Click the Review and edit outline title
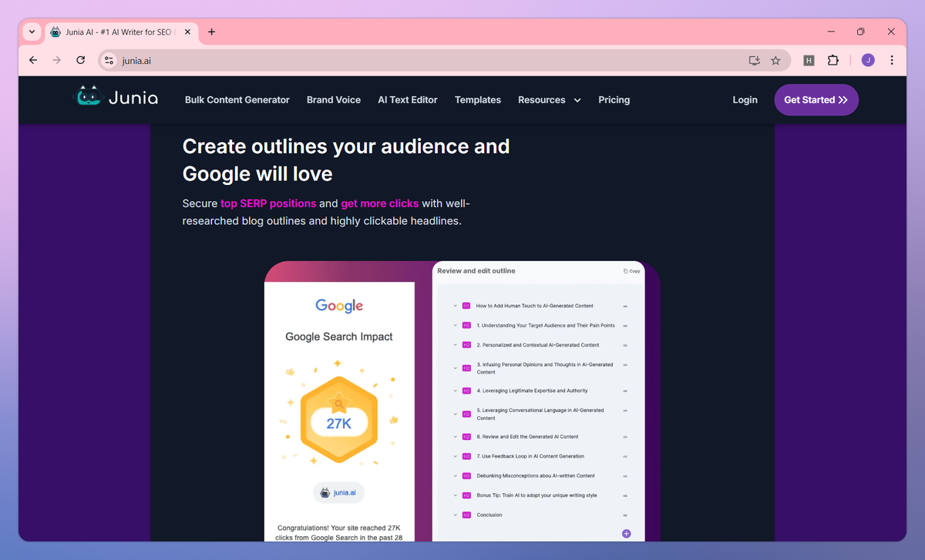 coord(476,271)
